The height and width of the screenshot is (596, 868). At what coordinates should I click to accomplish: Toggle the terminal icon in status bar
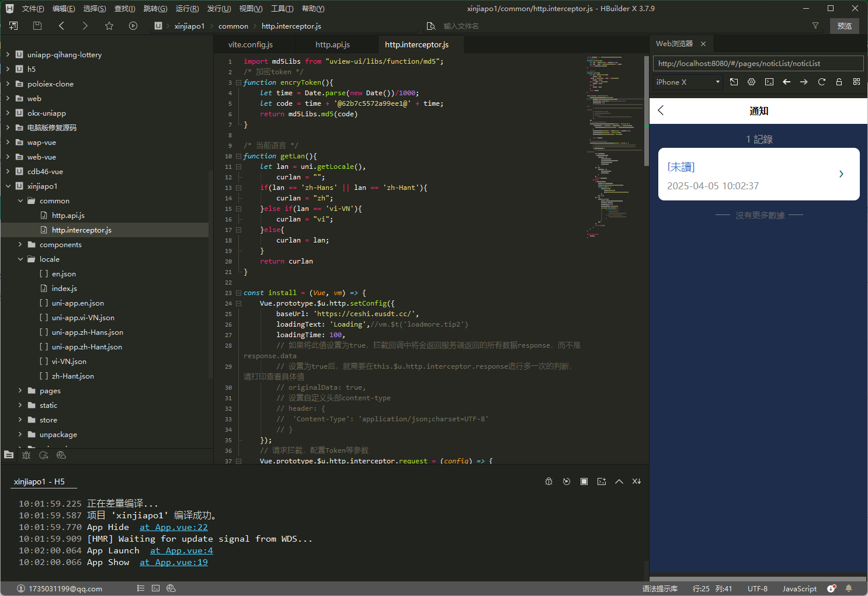[155, 588]
